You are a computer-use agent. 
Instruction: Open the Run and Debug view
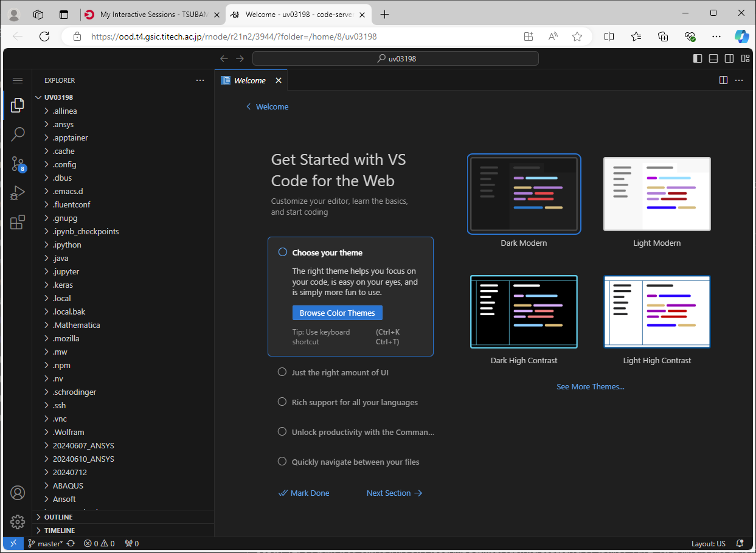pyautogui.click(x=18, y=193)
